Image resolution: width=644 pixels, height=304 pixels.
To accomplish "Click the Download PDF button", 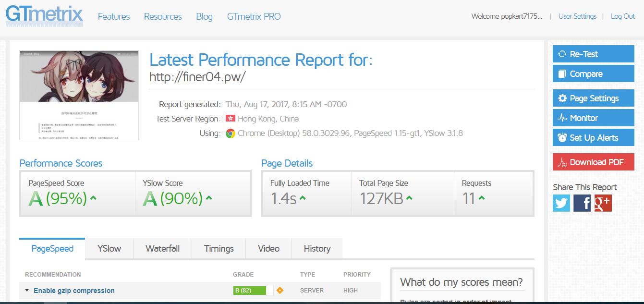I will [593, 162].
